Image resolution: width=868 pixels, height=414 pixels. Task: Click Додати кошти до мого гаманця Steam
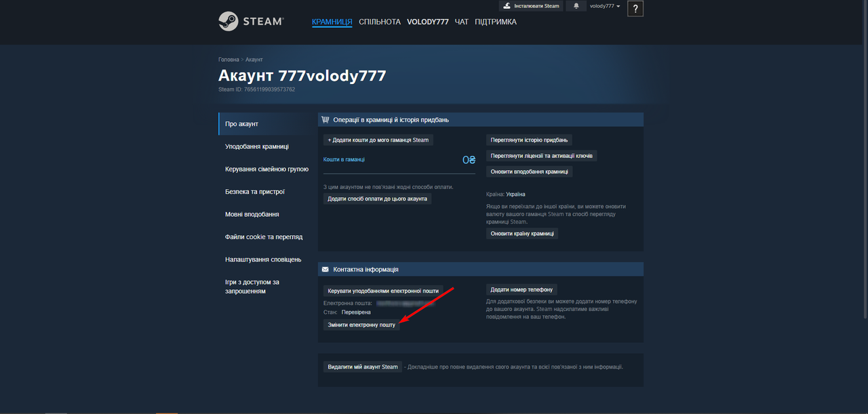(378, 140)
